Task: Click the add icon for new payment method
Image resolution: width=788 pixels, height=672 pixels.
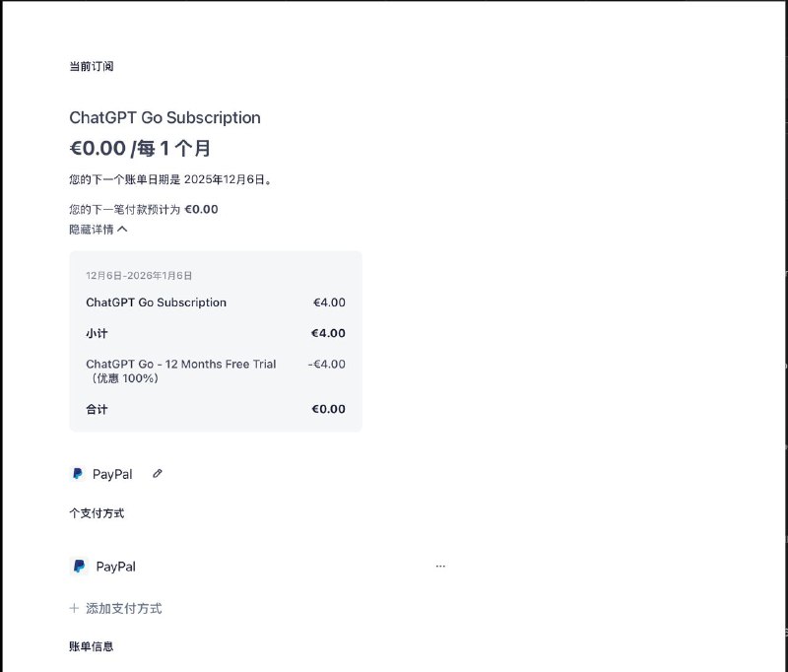Action: 74,608
